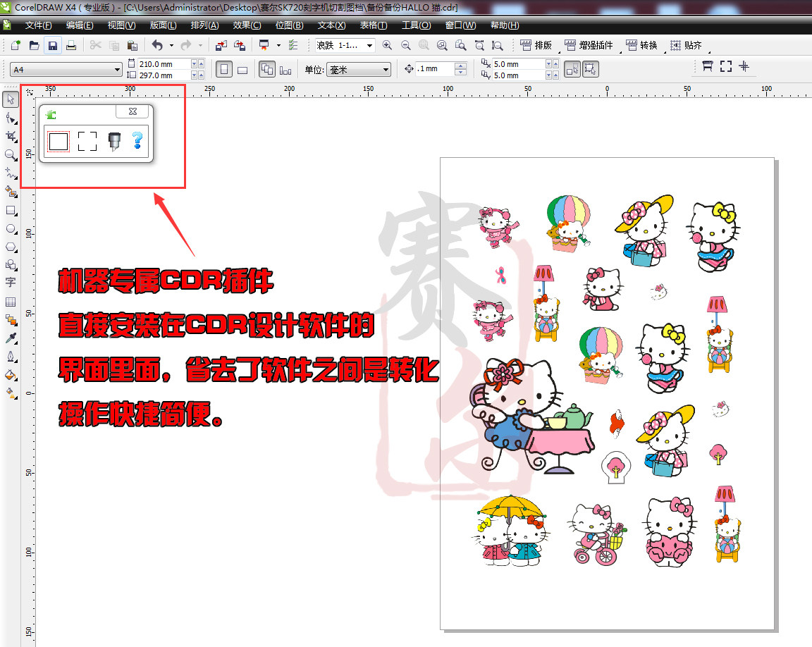This screenshot has height=647, width=812.
Task: Open the 编辑(E) menu
Action: pyautogui.click(x=80, y=25)
